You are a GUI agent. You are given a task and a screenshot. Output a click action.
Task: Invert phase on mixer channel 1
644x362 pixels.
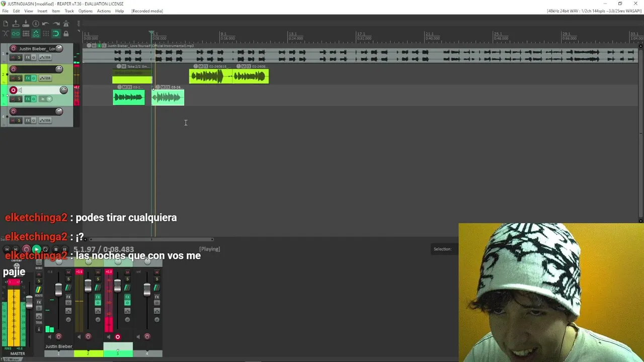pos(68,320)
